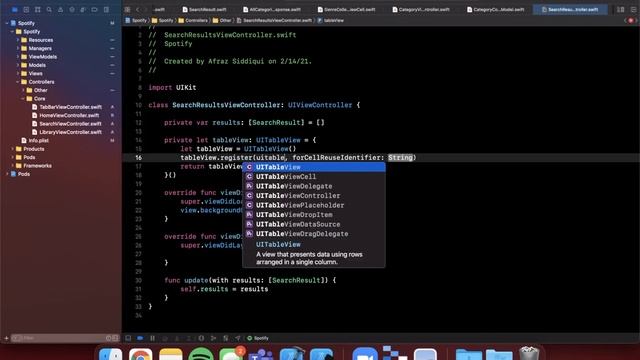Open the Debug View Hierarchy icon
Image resolution: width=640 pixels, height=360 pixels.
click(201, 338)
